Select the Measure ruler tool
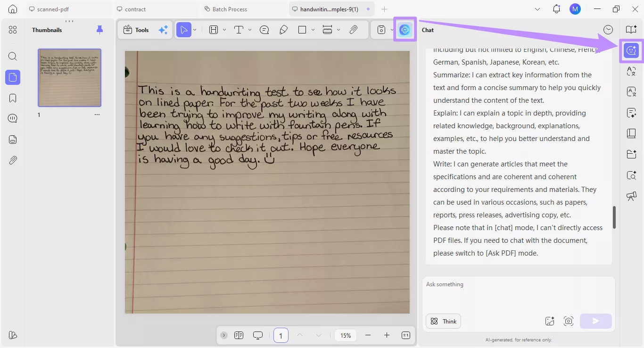Viewport: 644px width, 348px height. click(x=327, y=30)
